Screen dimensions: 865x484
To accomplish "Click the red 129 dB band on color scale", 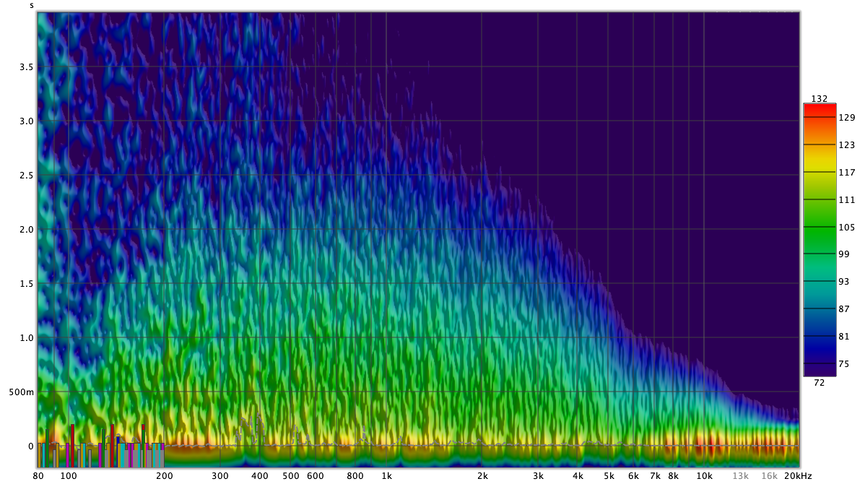I will pos(819,118).
